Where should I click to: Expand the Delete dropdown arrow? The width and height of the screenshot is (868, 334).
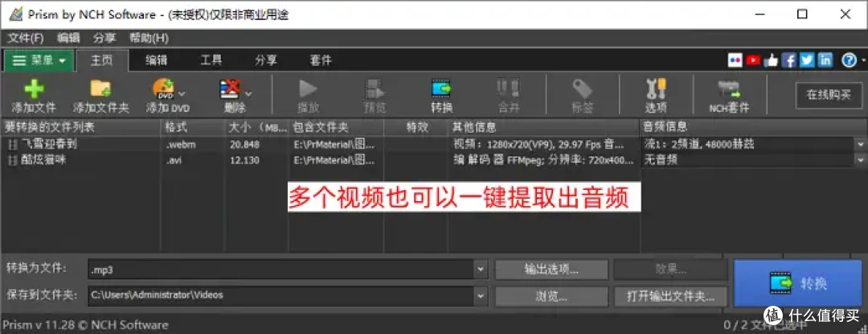(x=248, y=94)
